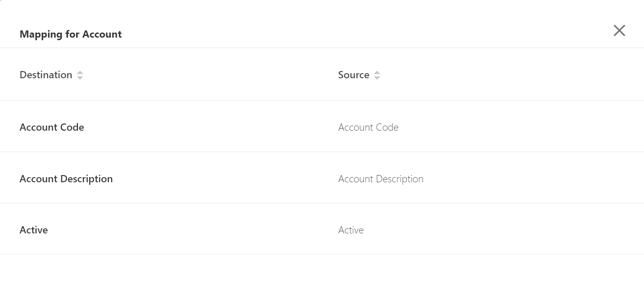The width and height of the screenshot is (644, 285).
Task: Click the sort icon beside Source
Action: pyautogui.click(x=377, y=75)
